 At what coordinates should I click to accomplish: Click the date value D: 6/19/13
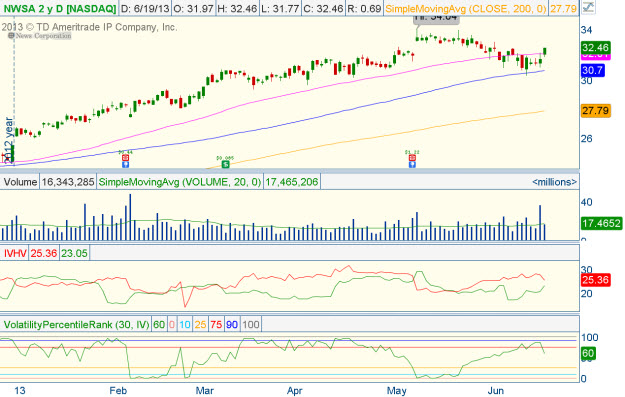[145, 8]
